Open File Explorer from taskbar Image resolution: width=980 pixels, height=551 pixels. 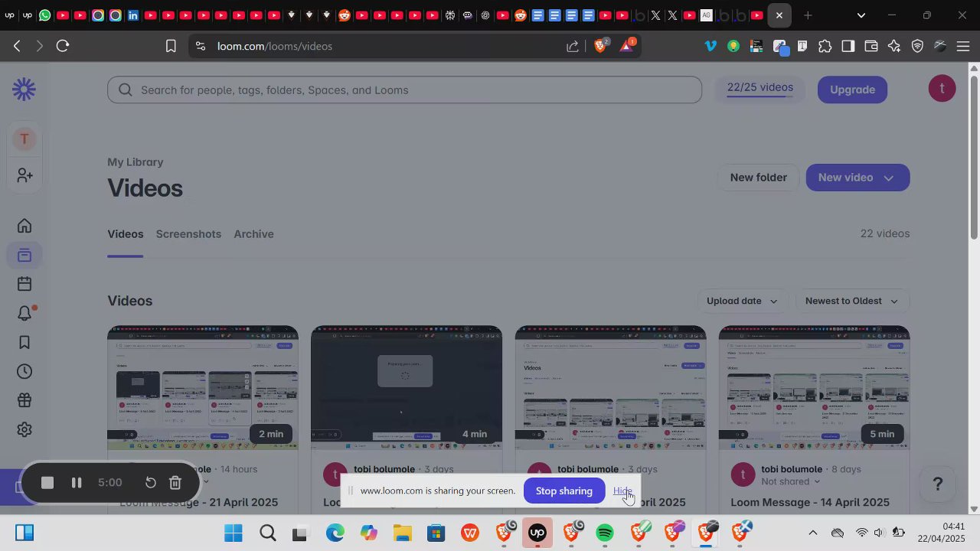[x=403, y=533]
